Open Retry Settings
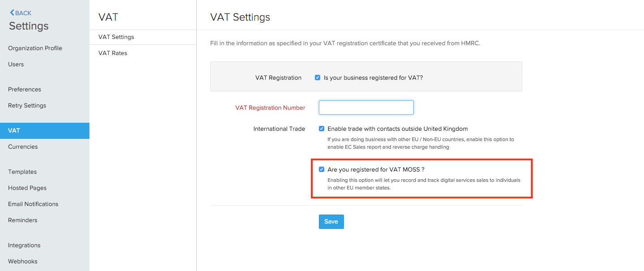 point(27,105)
